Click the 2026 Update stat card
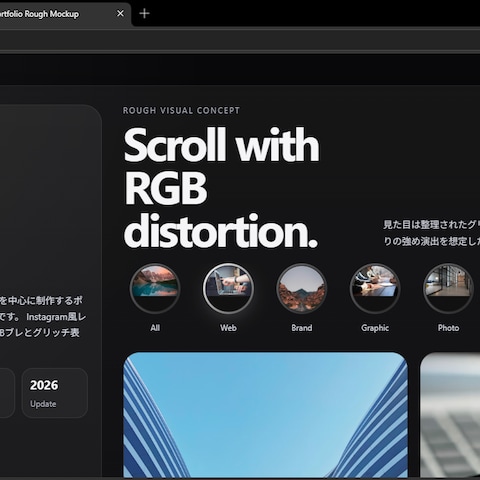 pos(55,393)
